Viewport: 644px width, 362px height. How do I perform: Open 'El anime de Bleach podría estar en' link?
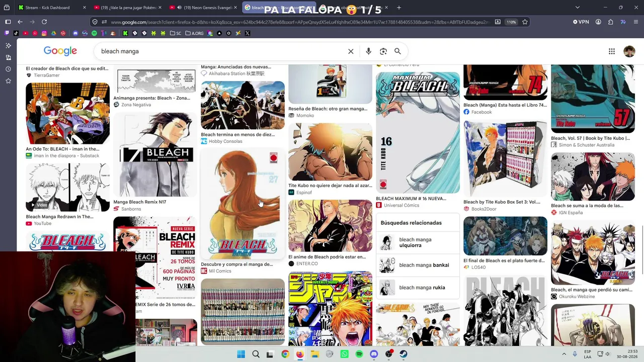pos(327,257)
